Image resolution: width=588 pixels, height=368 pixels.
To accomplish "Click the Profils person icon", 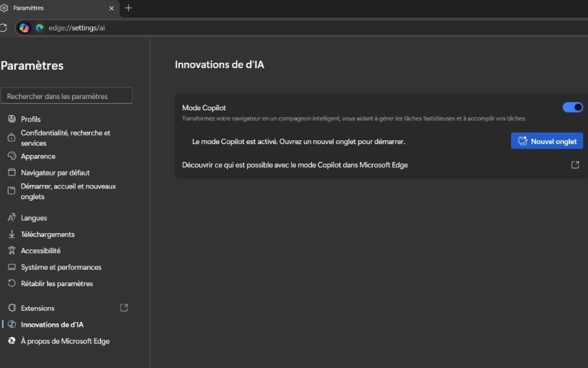I will pos(12,119).
